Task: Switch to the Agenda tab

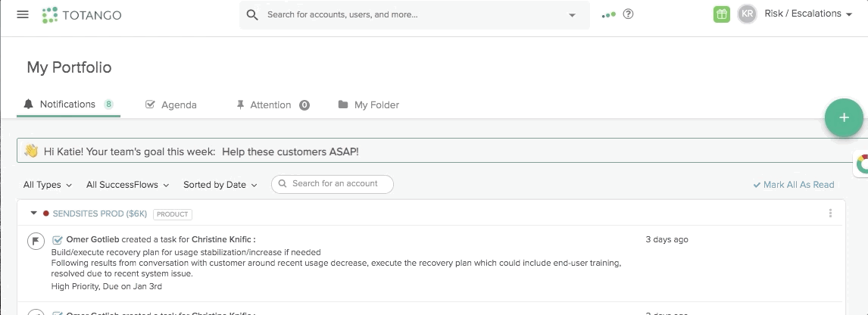Action: point(171,104)
